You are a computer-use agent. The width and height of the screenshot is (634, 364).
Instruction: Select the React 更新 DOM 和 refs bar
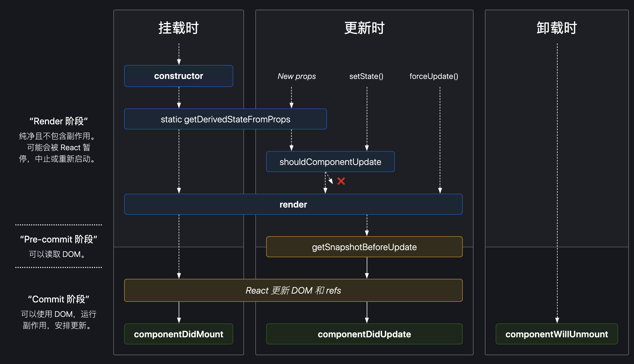pos(293,290)
